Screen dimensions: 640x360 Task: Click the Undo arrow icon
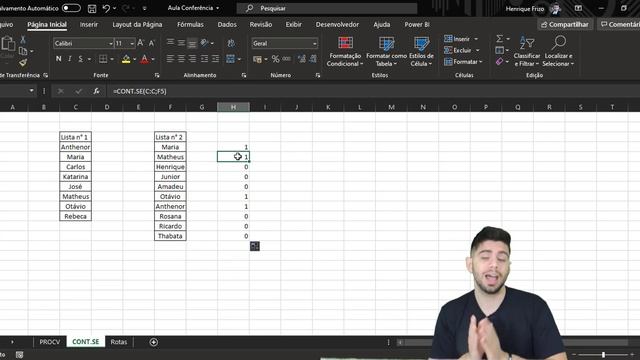106,8
